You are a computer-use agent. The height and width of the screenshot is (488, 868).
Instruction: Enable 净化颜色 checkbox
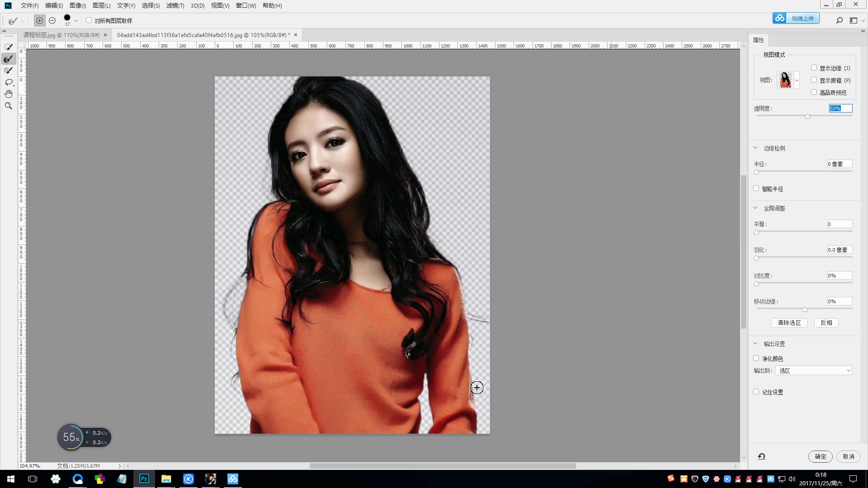756,358
